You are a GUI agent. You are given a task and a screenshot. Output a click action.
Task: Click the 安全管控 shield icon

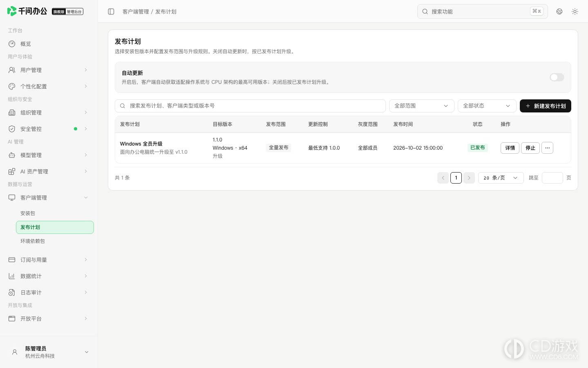coord(12,129)
